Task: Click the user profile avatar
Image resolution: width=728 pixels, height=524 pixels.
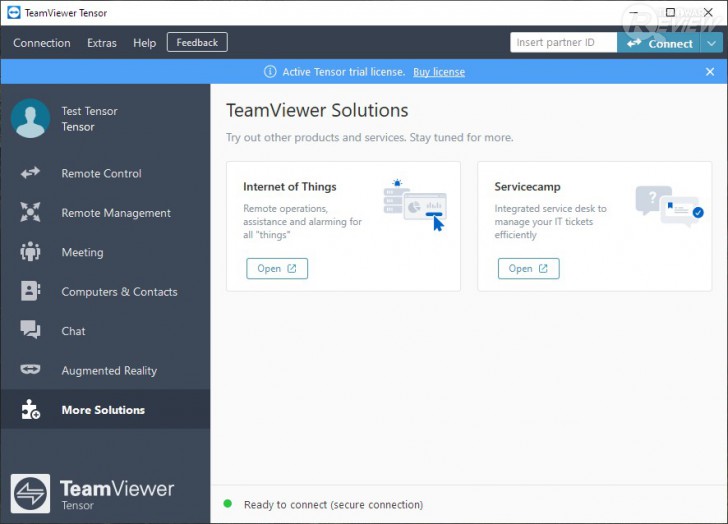Action: [31, 118]
